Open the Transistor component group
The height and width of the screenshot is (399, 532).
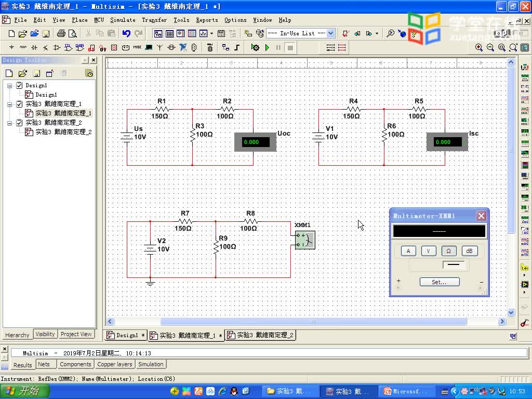click(46, 47)
